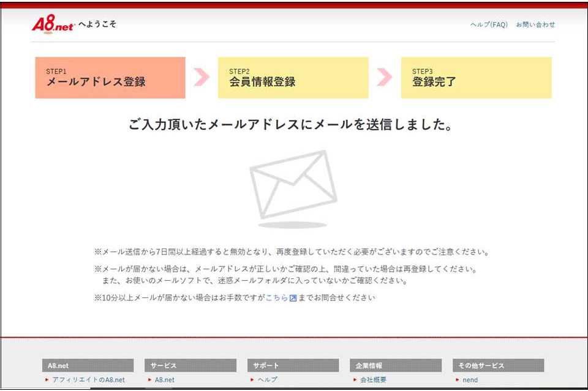Click the A8.net footer heading

pyautogui.click(x=88, y=365)
